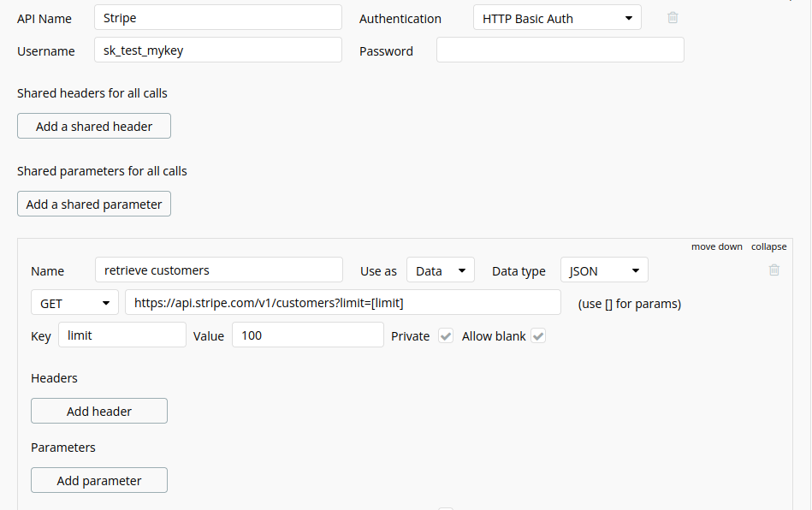This screenshot has height=510, width=812.
Task: Edit the API Name field
Action: point(218,18)
